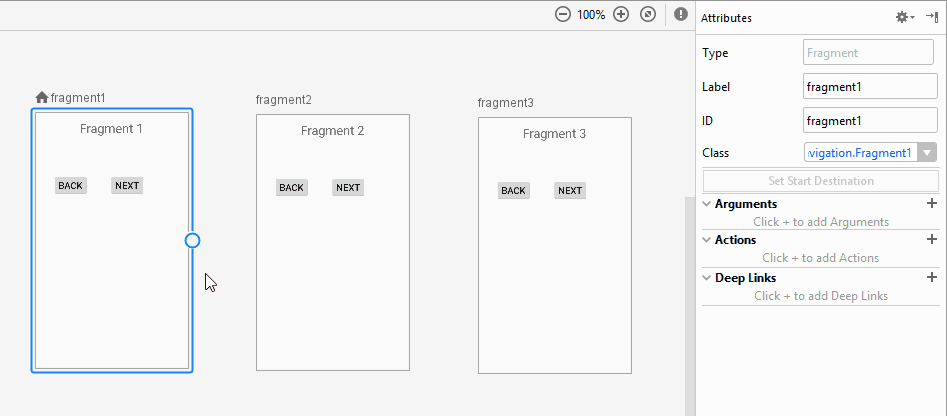Screen dimensions: 947x416
Task: Open the warnings and errors indicator
Action: pyautogui.click(x=681, y=15)
